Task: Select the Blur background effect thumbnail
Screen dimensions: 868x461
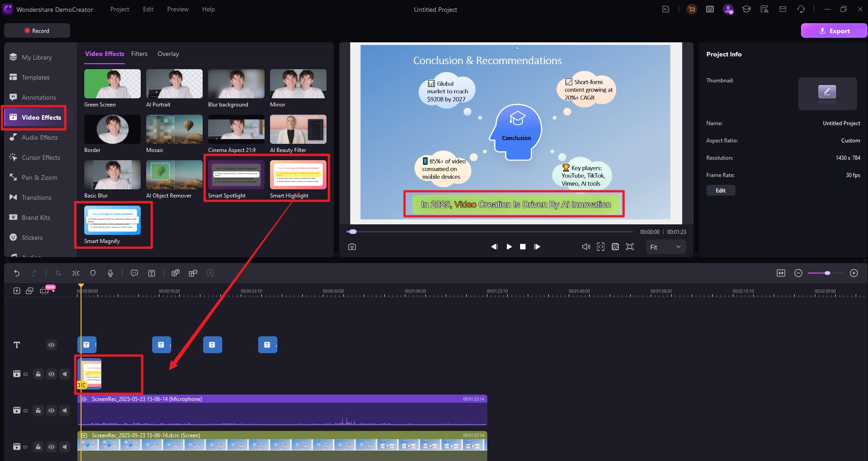Action: coord(236,84)
